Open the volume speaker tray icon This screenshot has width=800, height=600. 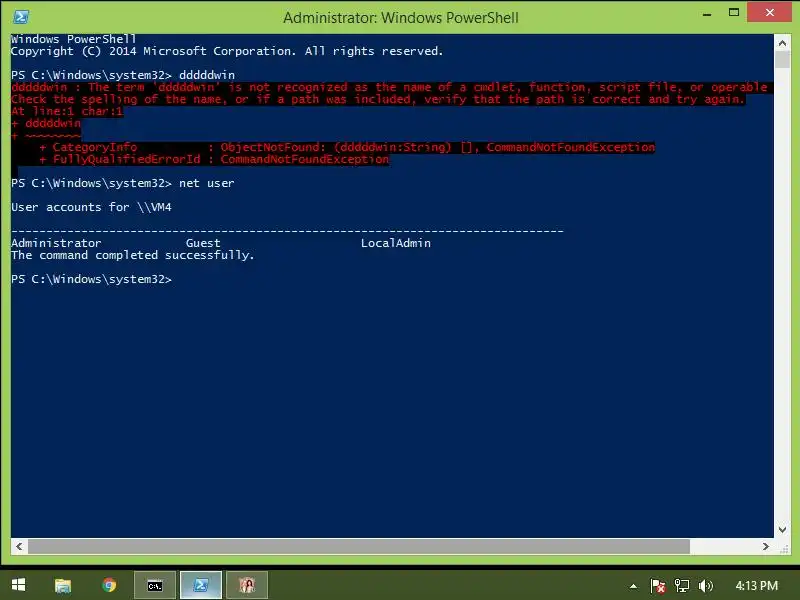tap(706, 586)
